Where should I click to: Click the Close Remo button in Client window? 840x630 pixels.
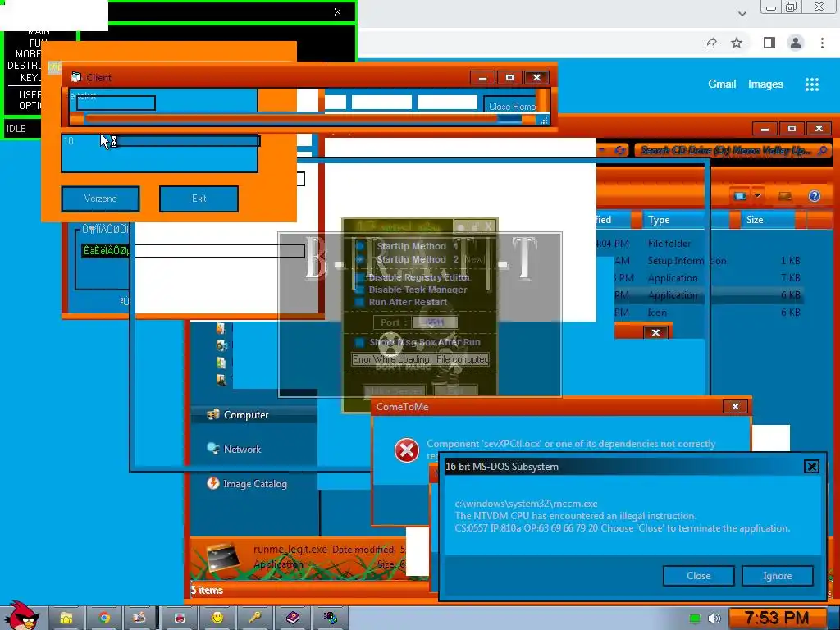coord(511,106)
